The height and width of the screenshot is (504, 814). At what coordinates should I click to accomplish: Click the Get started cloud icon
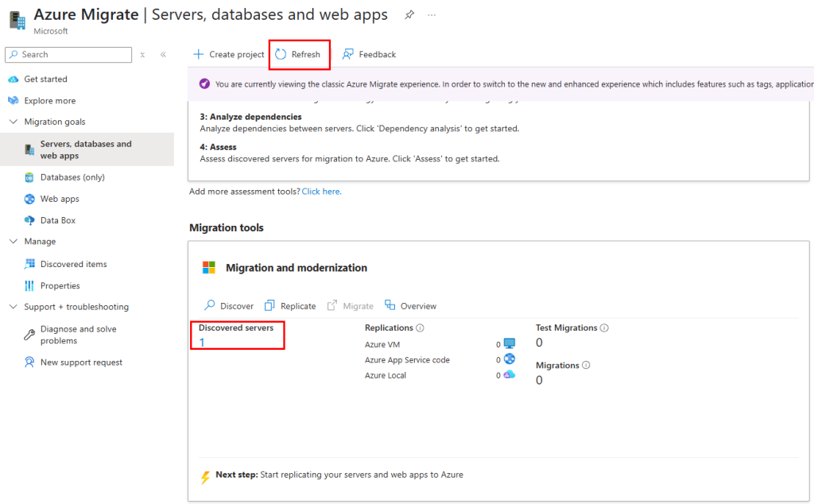13,79
